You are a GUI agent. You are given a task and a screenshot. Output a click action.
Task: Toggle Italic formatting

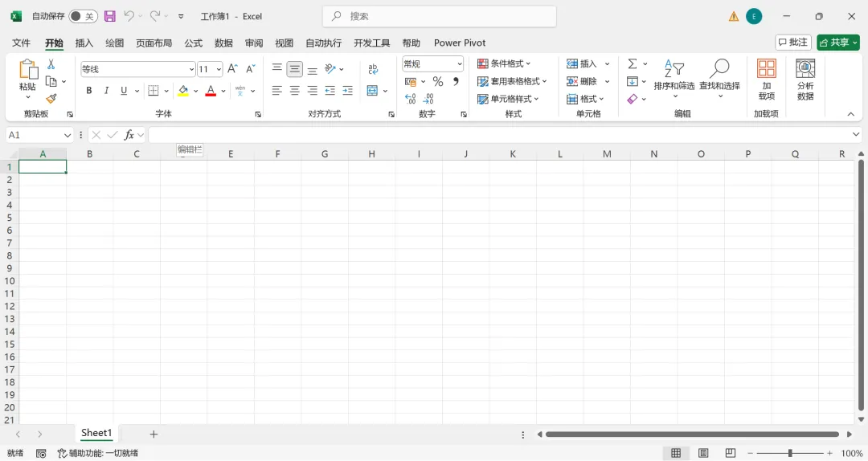coord(106,91)
